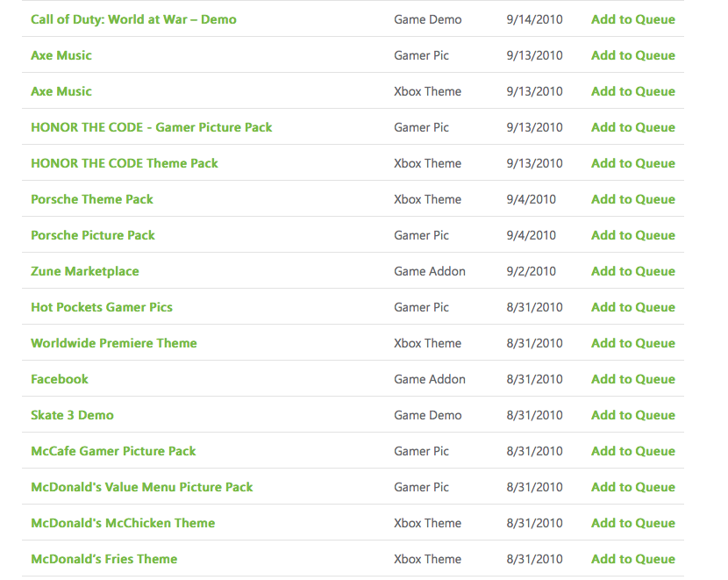This screenshot has height=580, width=728.
Task: Add McDonald's Fries Theme to queue
Action: click(632, 559)
